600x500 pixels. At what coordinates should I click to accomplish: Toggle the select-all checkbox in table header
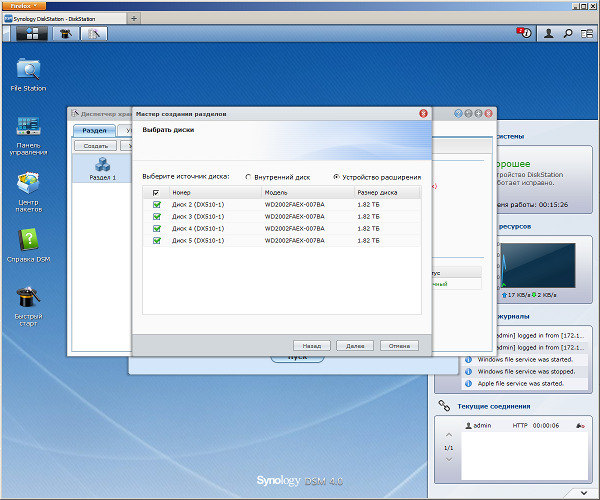[x=155, y=192]
